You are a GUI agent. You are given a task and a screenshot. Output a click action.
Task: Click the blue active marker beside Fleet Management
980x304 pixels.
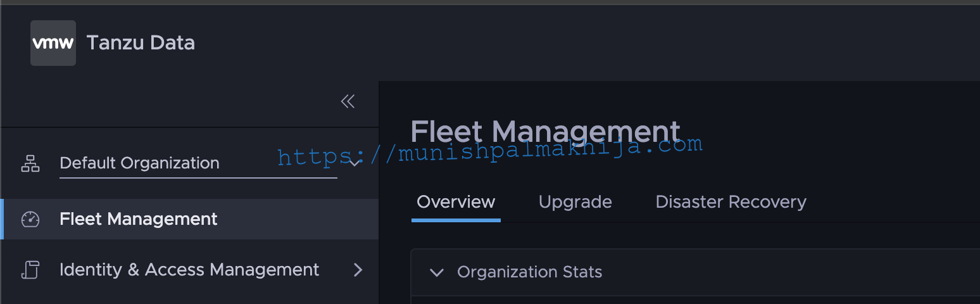point(2,219)
